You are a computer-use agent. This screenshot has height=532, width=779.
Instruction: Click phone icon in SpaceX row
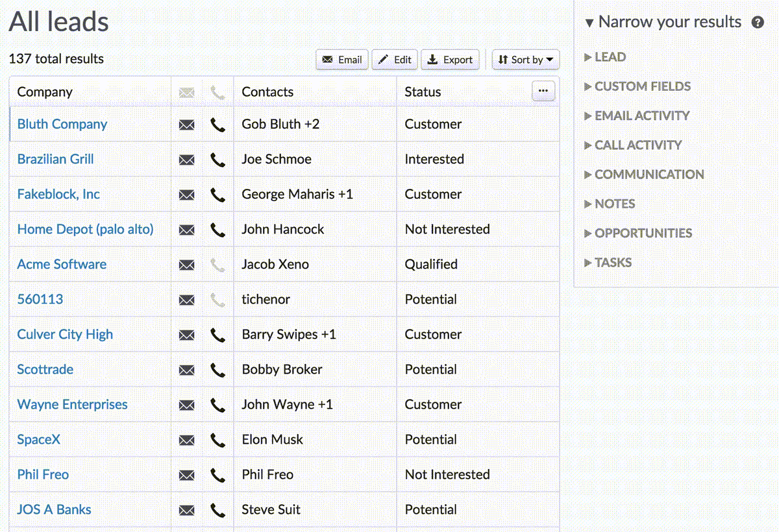[x=218, y=440]
